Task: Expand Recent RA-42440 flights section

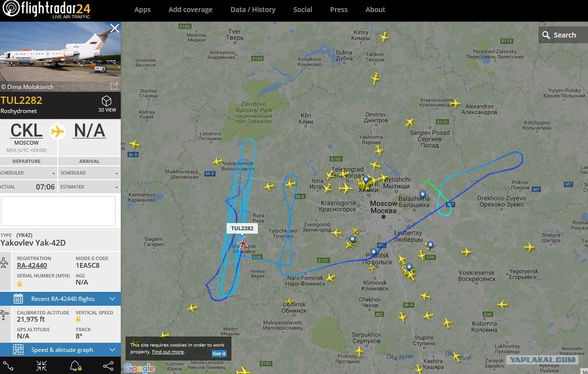Action: tap(60, 299)
